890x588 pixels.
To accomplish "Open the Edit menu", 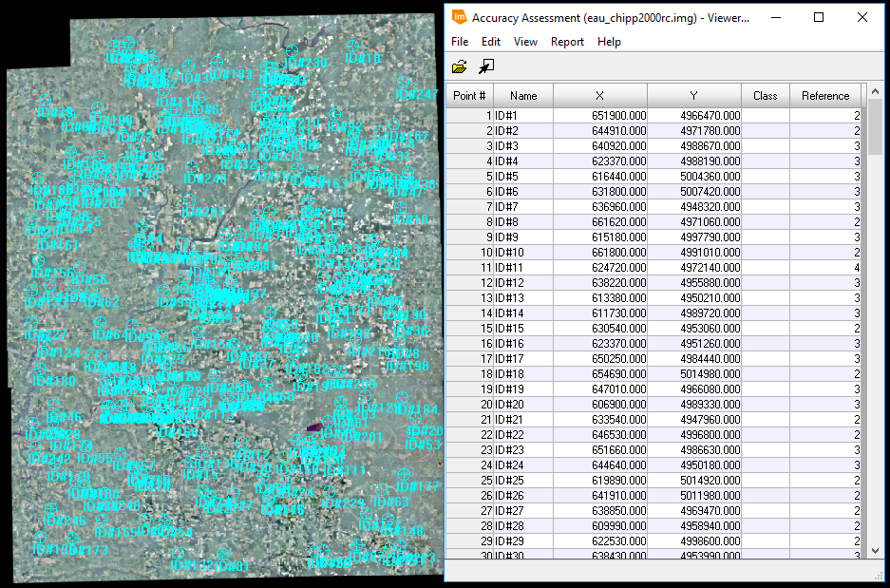I will [491, 42].
